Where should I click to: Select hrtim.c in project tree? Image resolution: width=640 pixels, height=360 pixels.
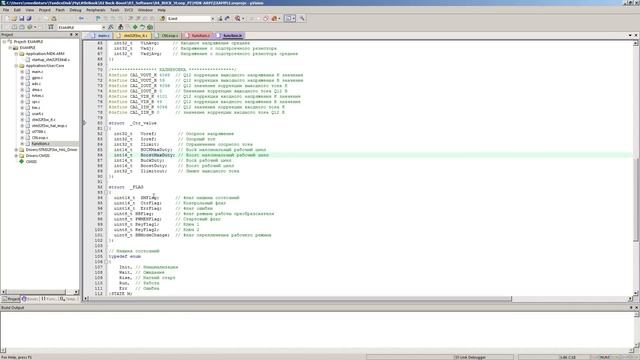38,96
